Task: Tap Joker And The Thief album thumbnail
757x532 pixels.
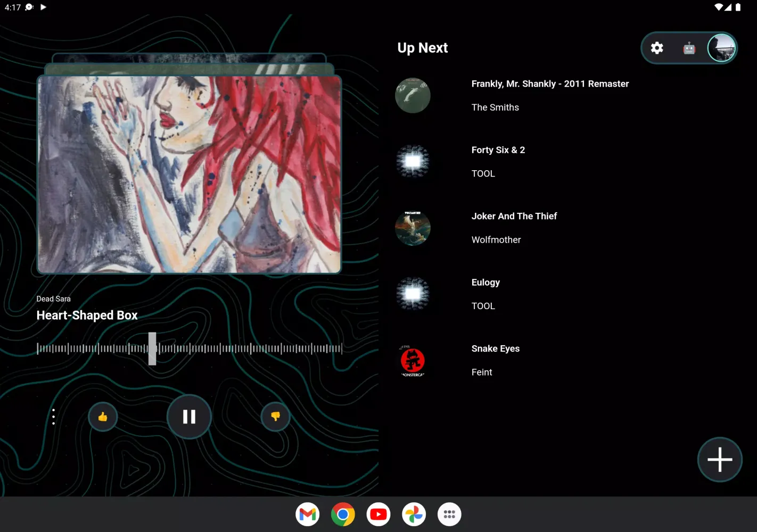Action: [413, 228]
